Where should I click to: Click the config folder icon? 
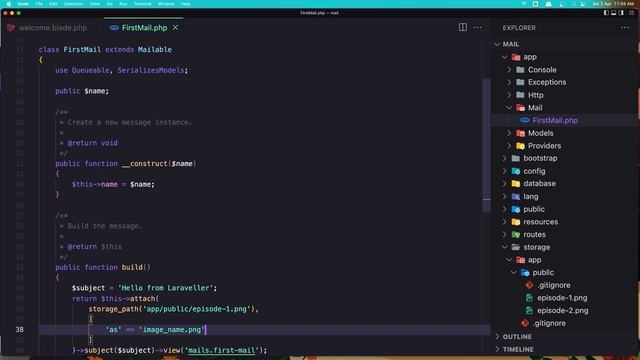516,171
